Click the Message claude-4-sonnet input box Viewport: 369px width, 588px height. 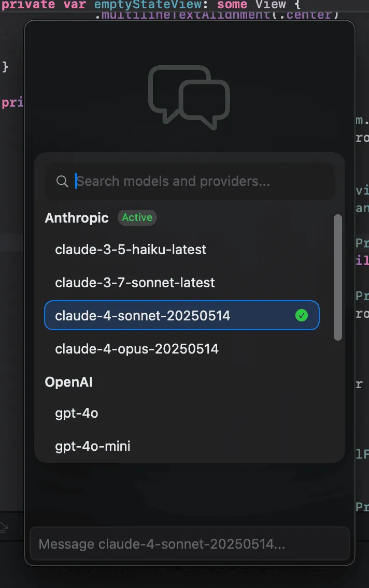point(189,544)
